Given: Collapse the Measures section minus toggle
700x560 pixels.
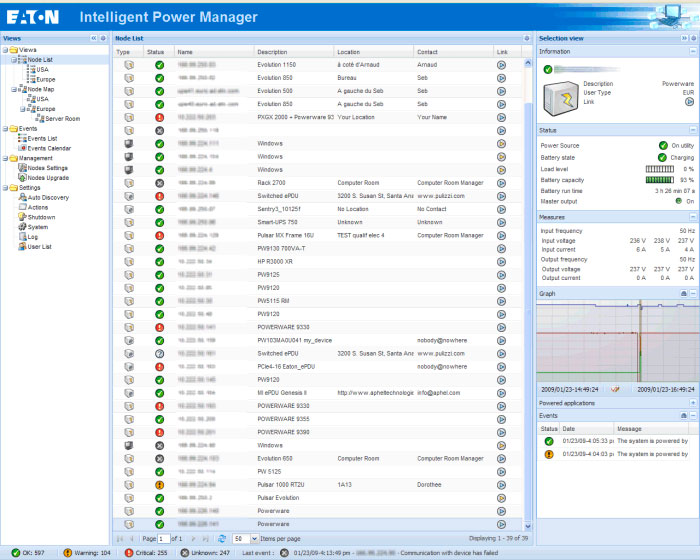Looking at the screenshot, I should (x=693, y=217).
